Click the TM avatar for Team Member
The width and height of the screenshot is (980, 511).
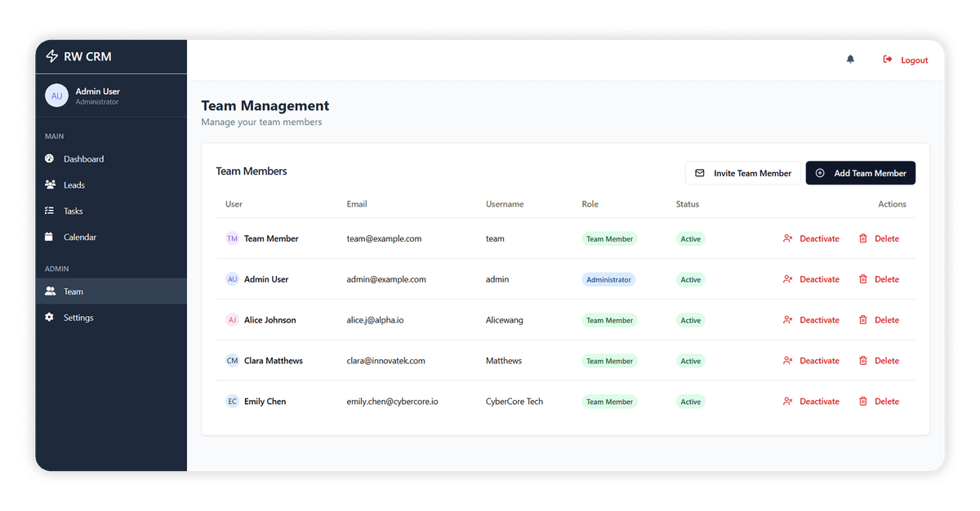[233, 238]
